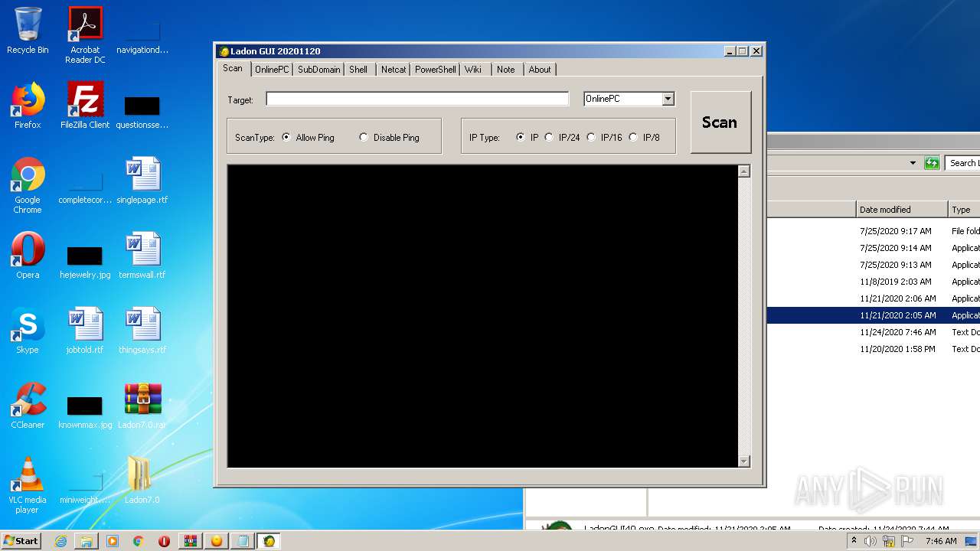
Task: Select Disable Ping scan type
Action: 389,138
